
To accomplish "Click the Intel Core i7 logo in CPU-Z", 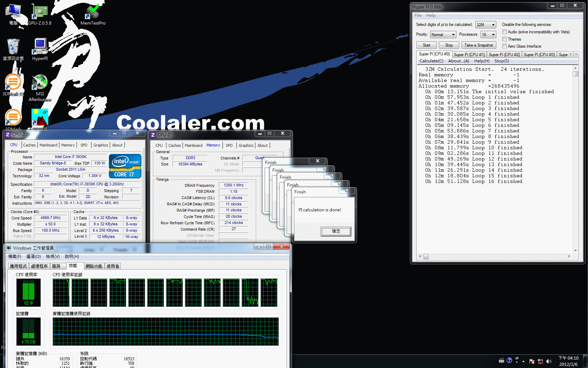I will (x=125, y=166).
